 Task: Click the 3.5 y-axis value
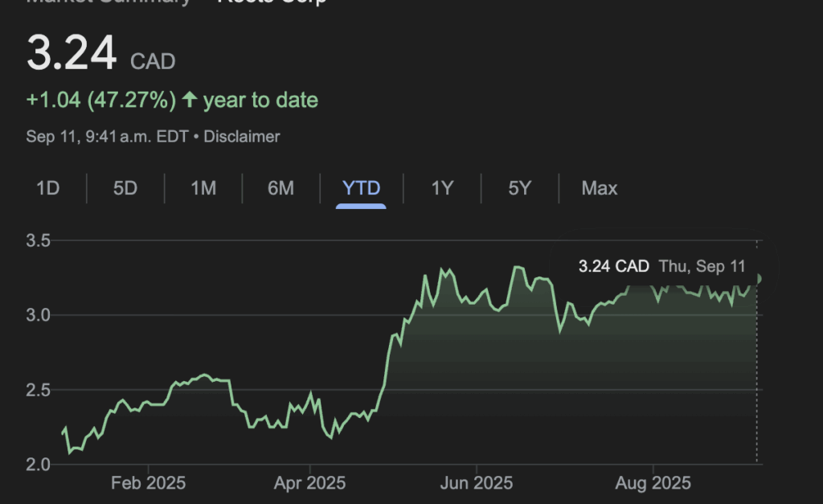coord(37,240)
